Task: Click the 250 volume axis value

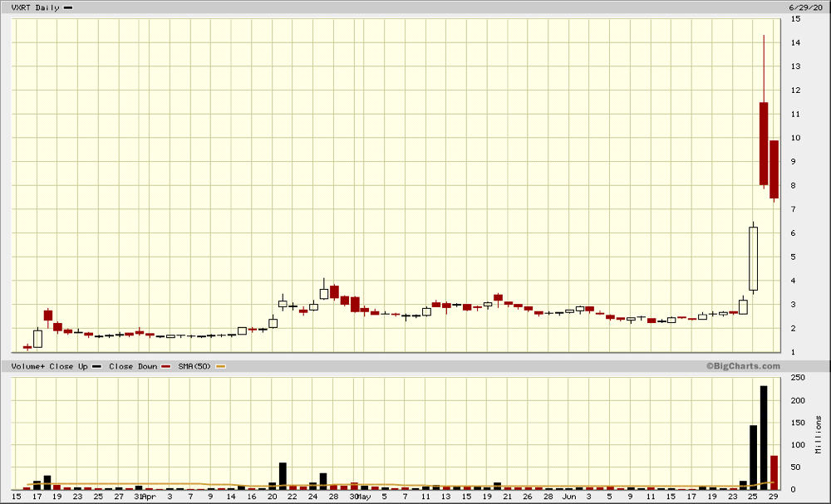Action: point(798,378)
